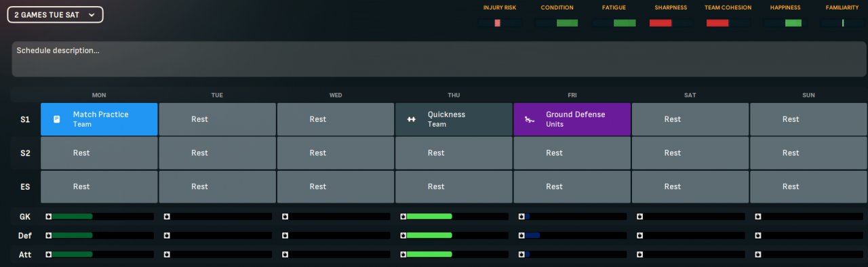Select the S1 Rest slot on Tuesday
Image resolution: width=868 pixels, height=267 pixels.
coord(217,119)
